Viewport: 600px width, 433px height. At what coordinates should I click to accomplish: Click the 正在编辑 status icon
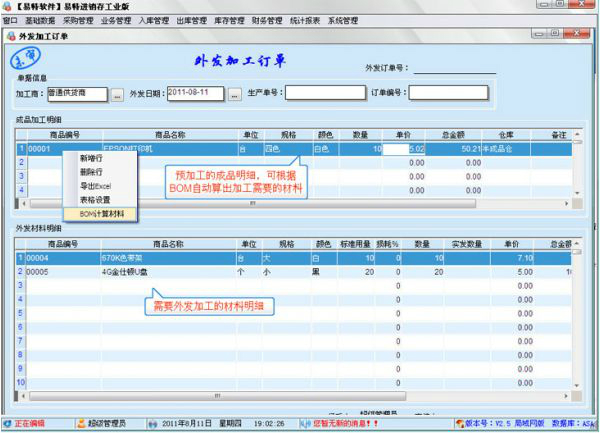7,423
